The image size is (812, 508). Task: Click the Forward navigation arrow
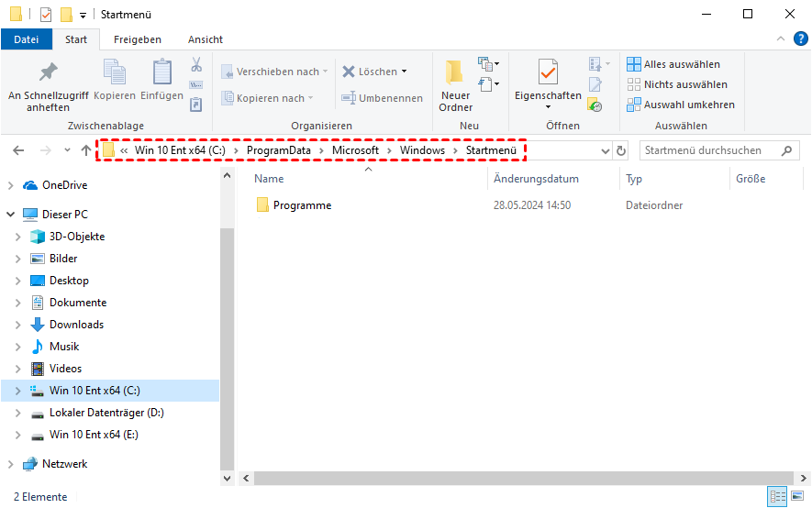pyautogui.click(x=46, y=150)
